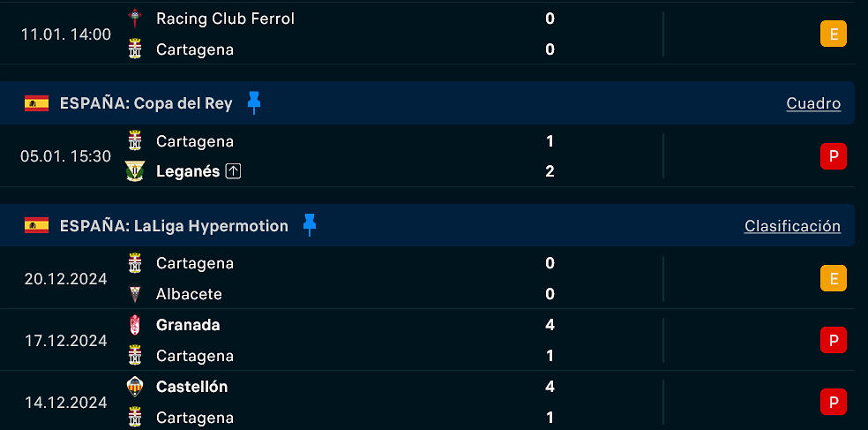Image resolution: width=868 pixels, height=430 pixels.
Task: Click the Albacete team crest
Action: [x=134, y=294]
